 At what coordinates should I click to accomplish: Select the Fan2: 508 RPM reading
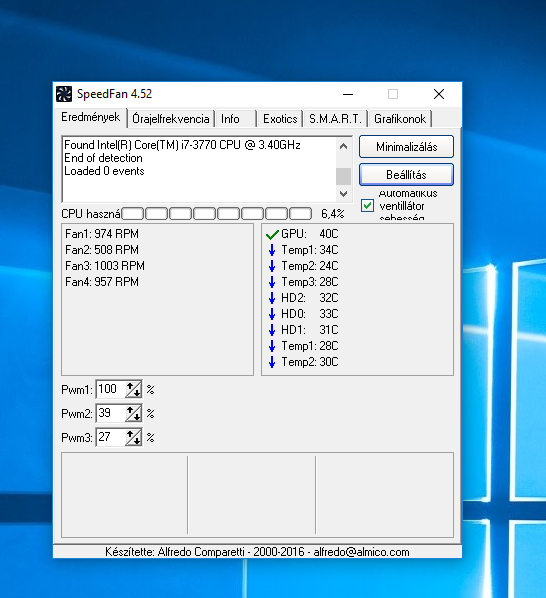102,250
